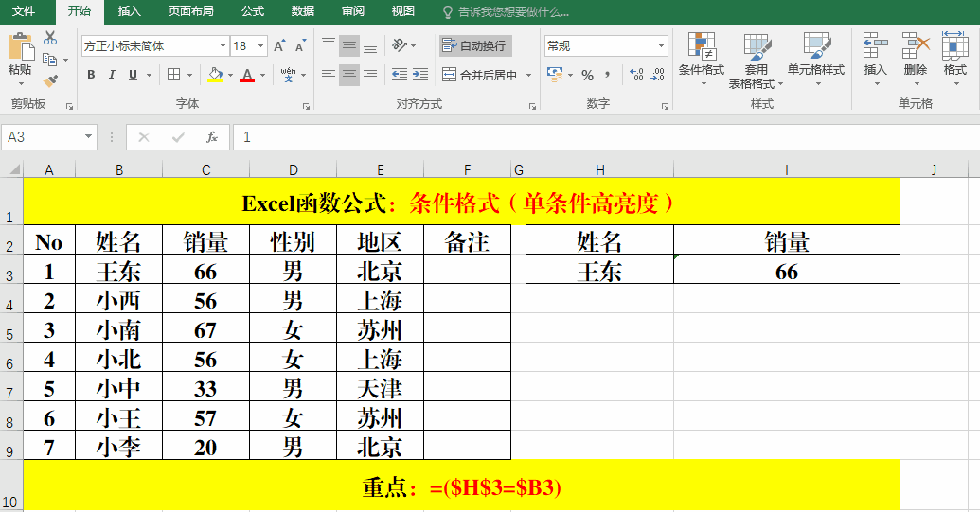Switch to the 插入 ribbon tab
This screenshot has width=980, height=512.
click(x=130, y=11)
